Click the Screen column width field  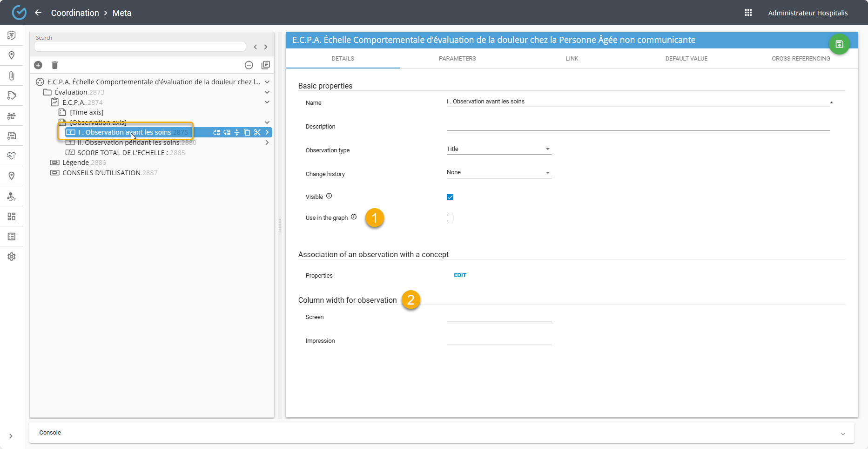(498, 316)
